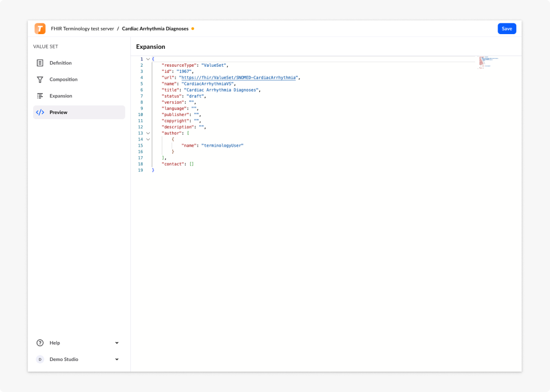Save the value set
Image resolution: width=550 pixels, height=392 pixels.
(507, 29)
